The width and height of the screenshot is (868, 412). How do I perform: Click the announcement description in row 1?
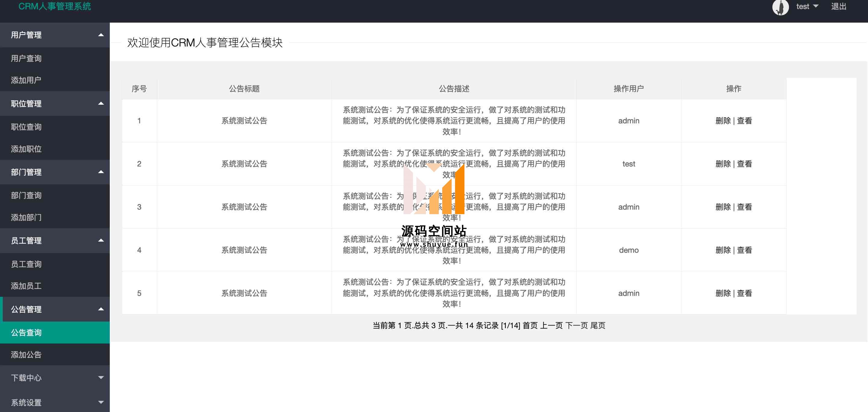coord(454,121)
